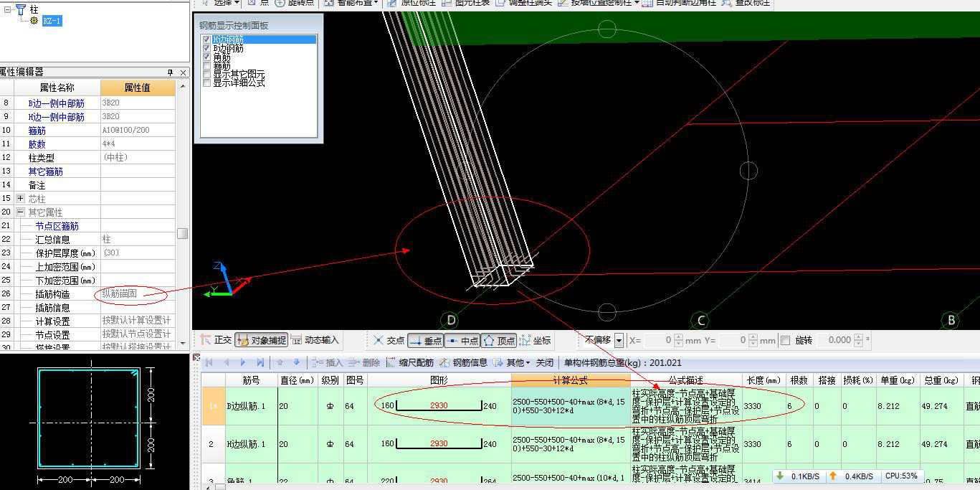Viewport: 980px width, 490px height.
Task: Check the 旋转 rotation checkbox
Action: click(785, 340)
